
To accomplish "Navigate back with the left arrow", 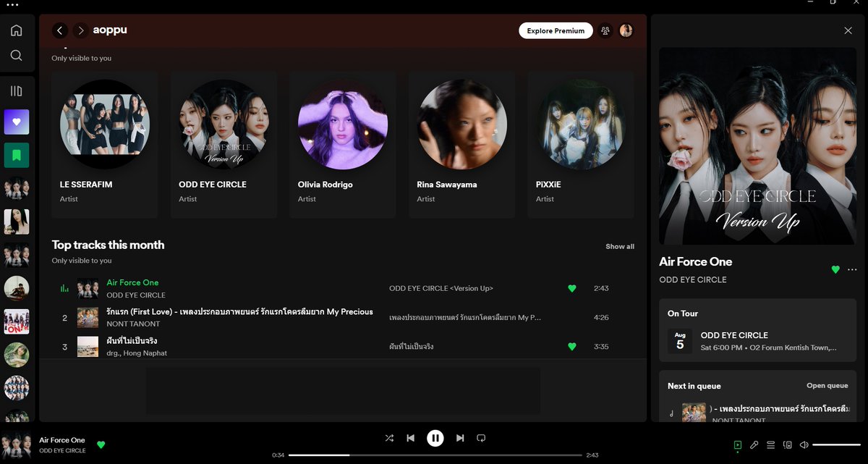I will (x=60, y=30).
